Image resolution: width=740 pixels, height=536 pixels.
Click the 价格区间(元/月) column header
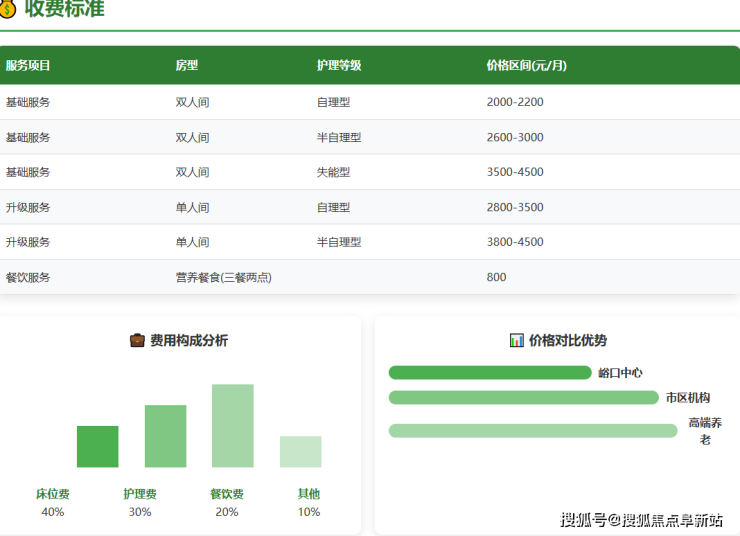[527, 66]
